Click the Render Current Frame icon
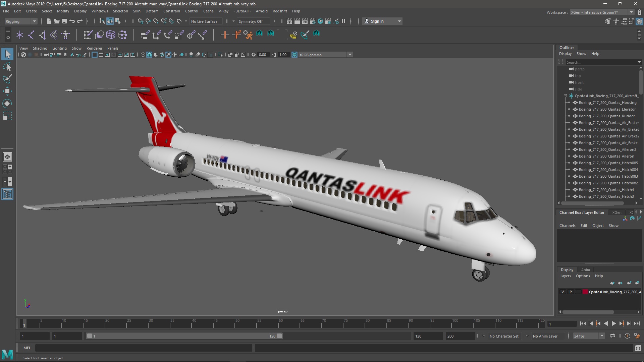This screenshot has height=362, width=644. (297, 21)
